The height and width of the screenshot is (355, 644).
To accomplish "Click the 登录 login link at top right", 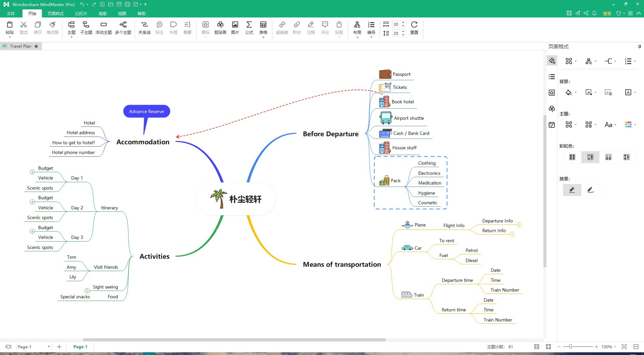I will click(606, 13).
